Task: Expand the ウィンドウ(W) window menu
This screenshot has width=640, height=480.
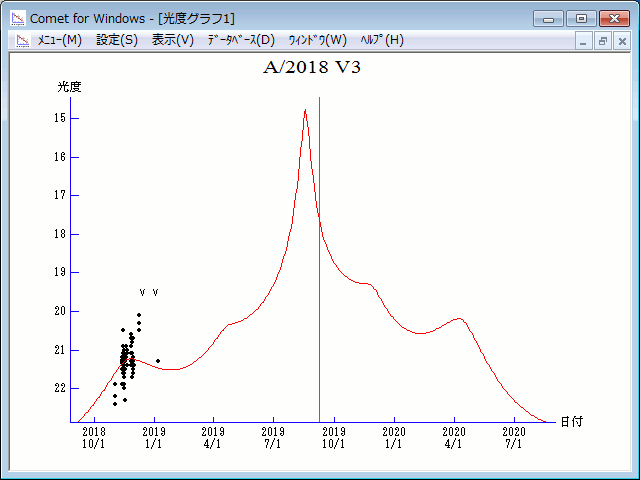Action: pos(316,40)
